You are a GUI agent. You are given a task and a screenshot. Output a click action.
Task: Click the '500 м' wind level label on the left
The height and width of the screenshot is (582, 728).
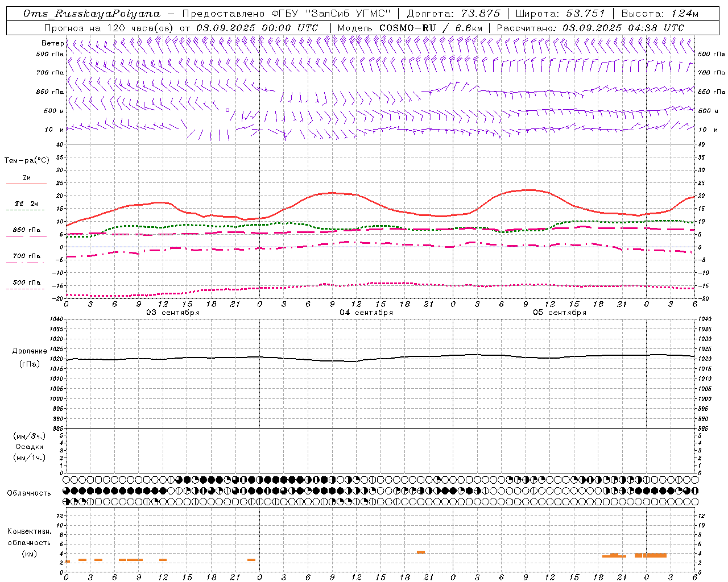(x=54, y=111)
